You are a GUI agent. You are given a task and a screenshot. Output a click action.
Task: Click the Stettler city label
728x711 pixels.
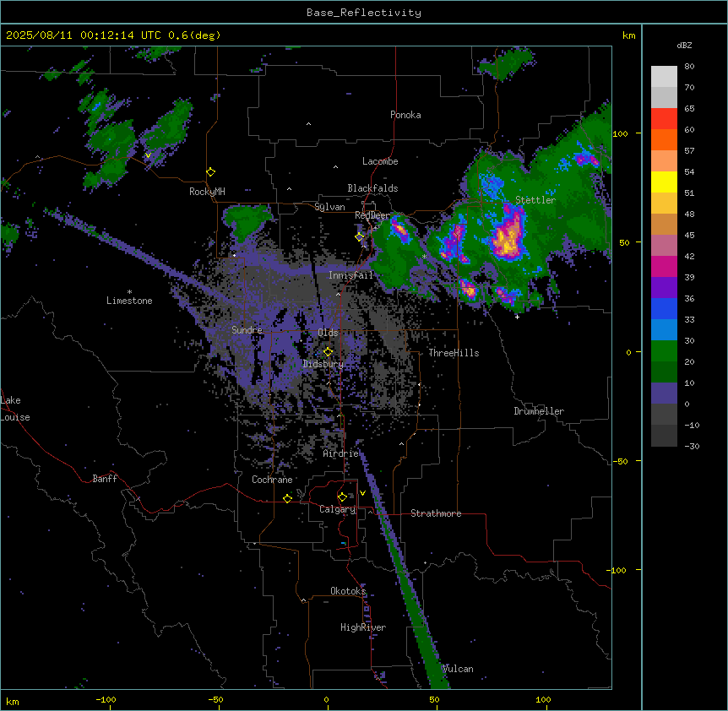[535, 200]
